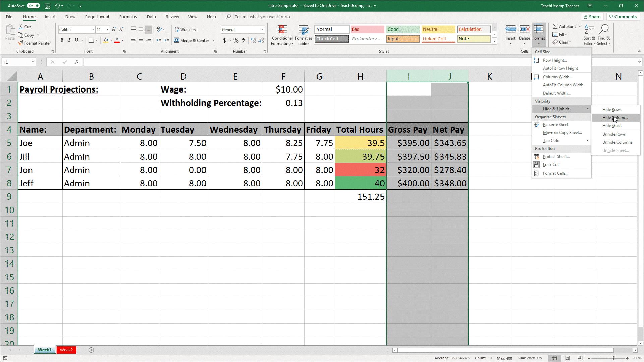644x362 pixels.
Task: Select the Home ribbon tab
Action: [x=29, y=17]
